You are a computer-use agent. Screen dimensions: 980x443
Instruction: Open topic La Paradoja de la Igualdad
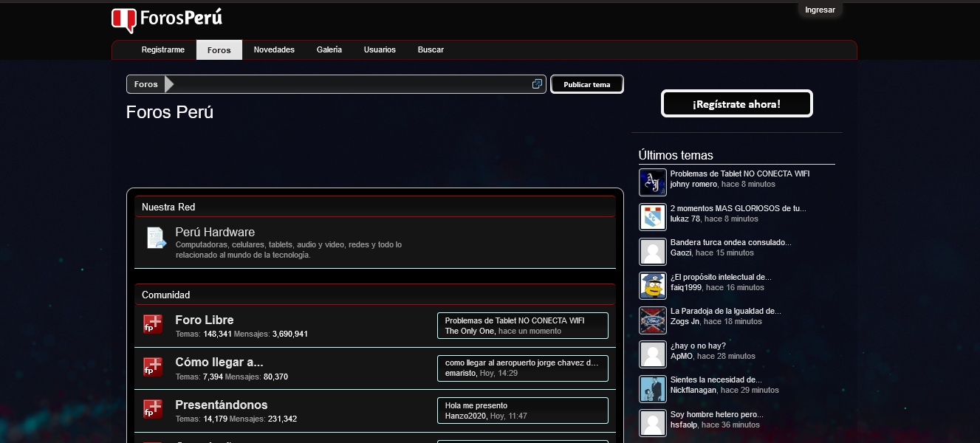click(726, 311)
